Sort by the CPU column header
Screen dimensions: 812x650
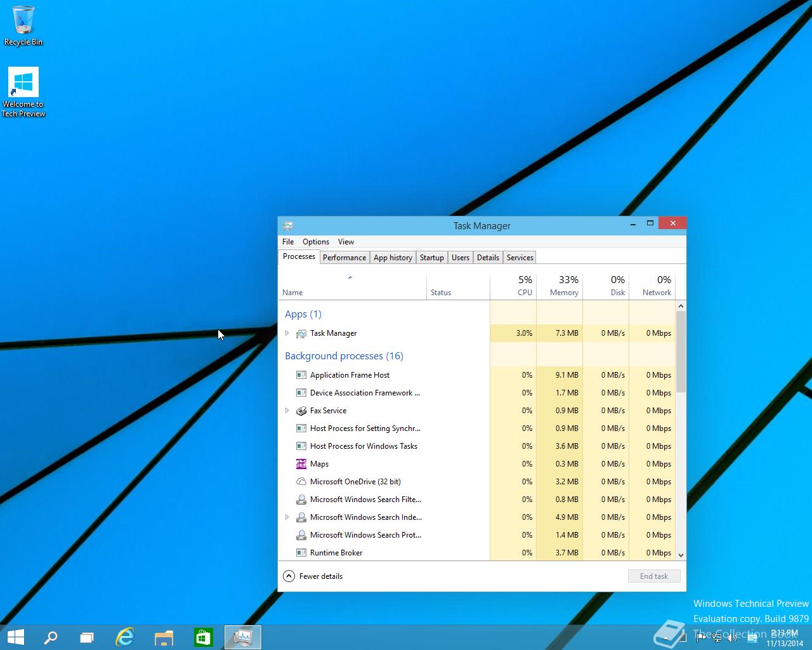pyautogui.click(x=513, y=286)
